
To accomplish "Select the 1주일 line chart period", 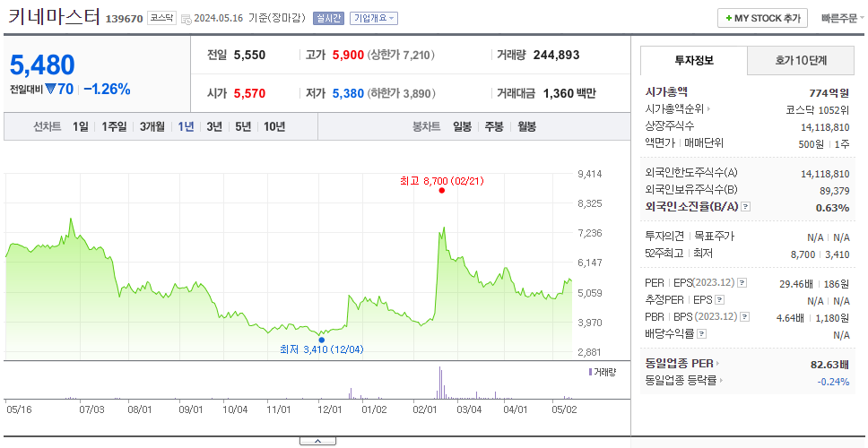I will point(114,126).
